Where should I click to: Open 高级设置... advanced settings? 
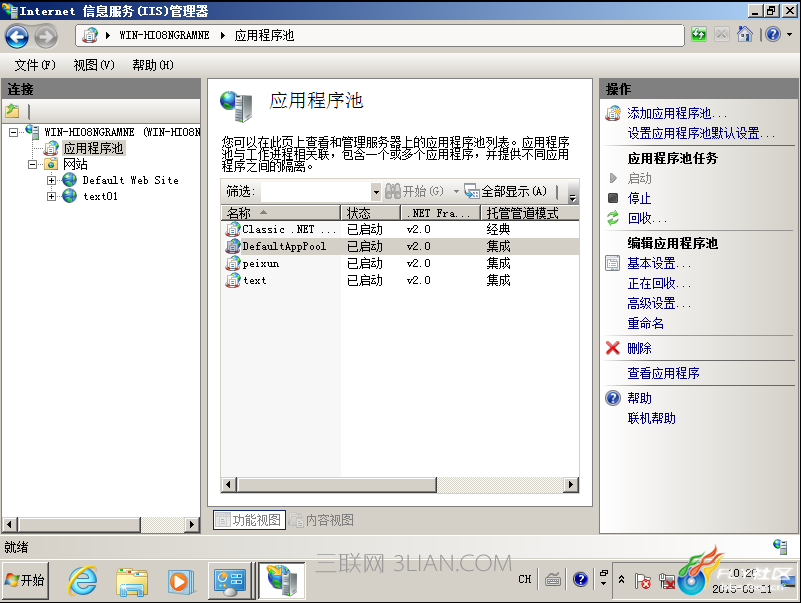pos(659,303)
